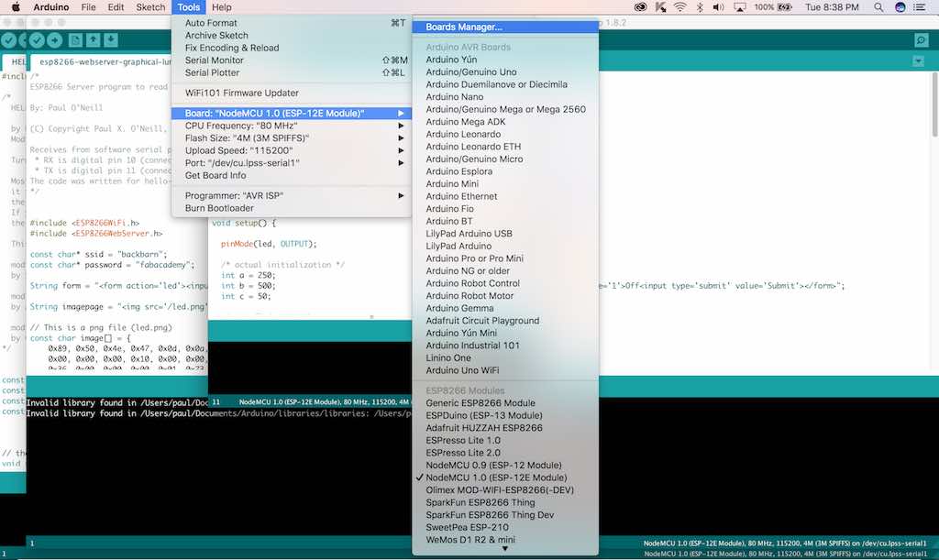Click the Tue 8:38 PM clock
939x560 pixels.
pyautogui.click(x=832, y=7)
